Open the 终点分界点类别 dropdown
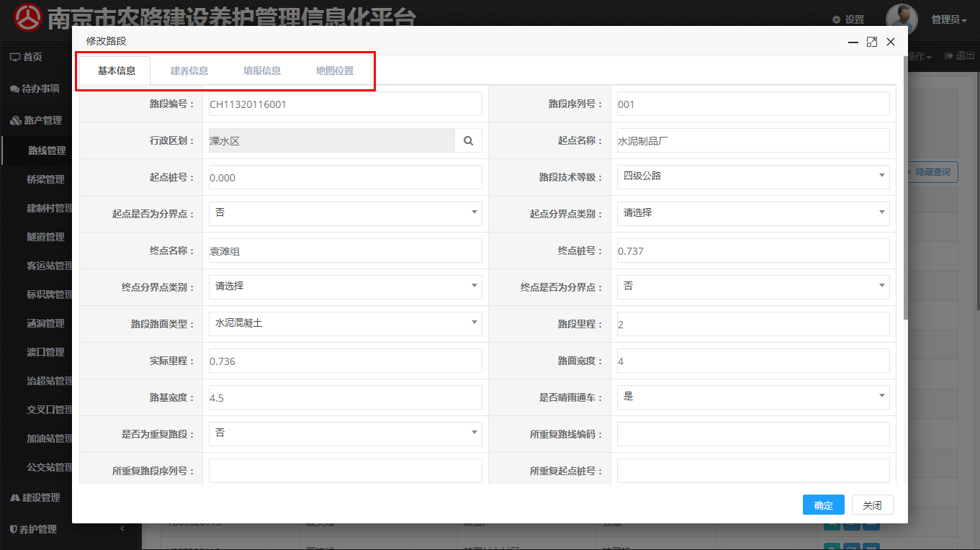This screenshot has height=550, width=980. click(x=345, y=287)
